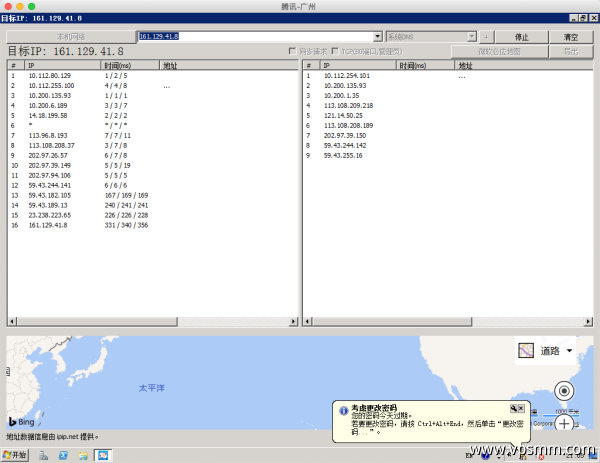
Task: Click the small plus button beside DNS dropdown
Action: [486, 37]
